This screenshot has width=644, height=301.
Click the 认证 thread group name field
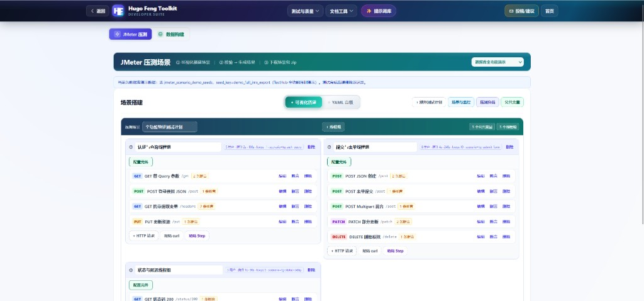click(179, 147)
